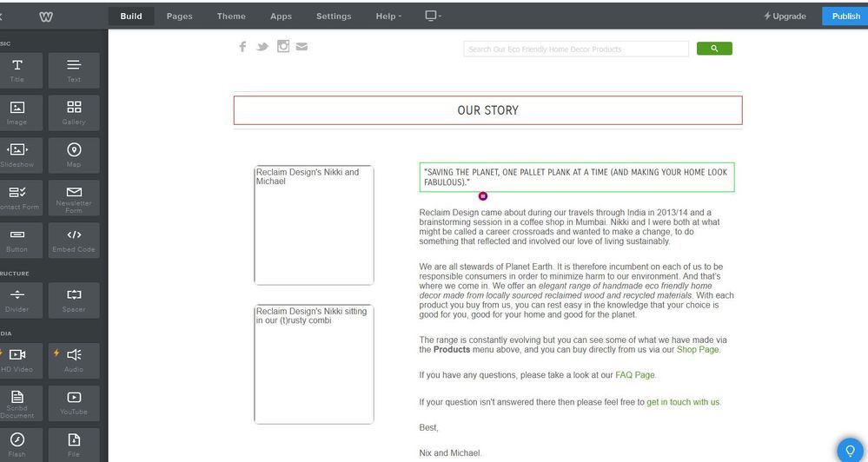Click the Upgrade button

pos(785,16)
